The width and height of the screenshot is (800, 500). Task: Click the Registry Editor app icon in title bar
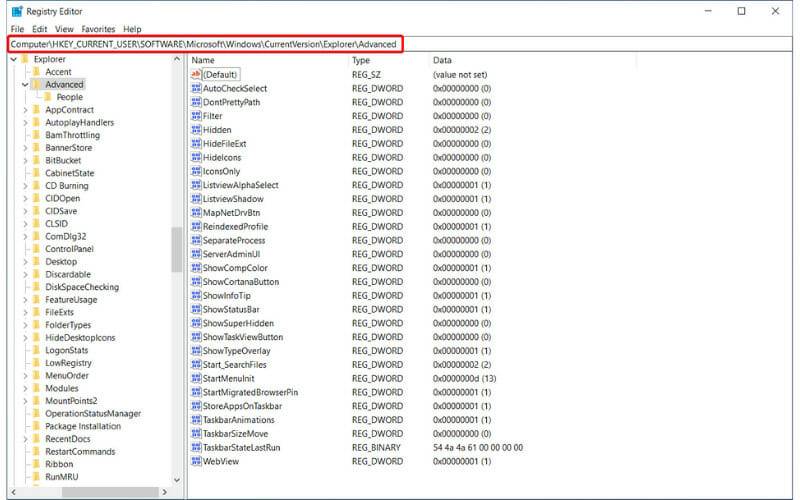17,11
